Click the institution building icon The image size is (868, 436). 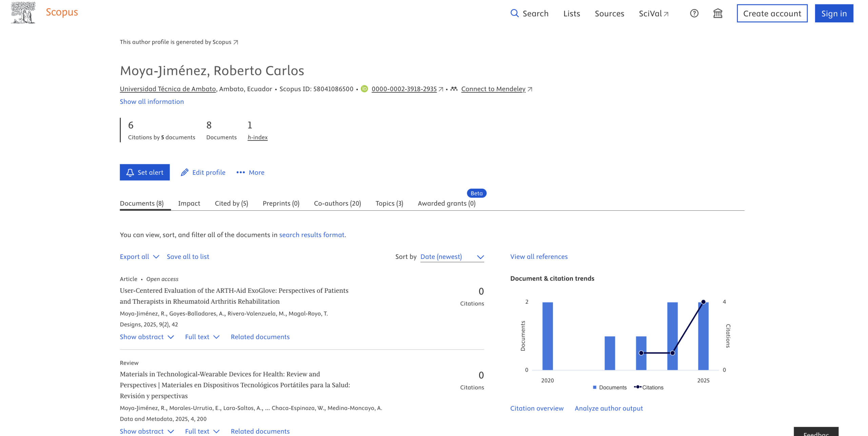[717, 13]
